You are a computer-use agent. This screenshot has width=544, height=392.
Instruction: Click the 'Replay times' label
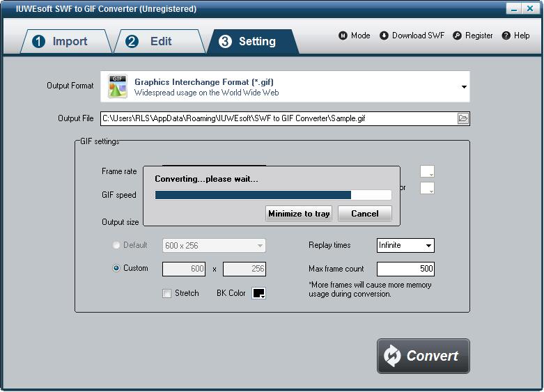[x=329, y=245]
